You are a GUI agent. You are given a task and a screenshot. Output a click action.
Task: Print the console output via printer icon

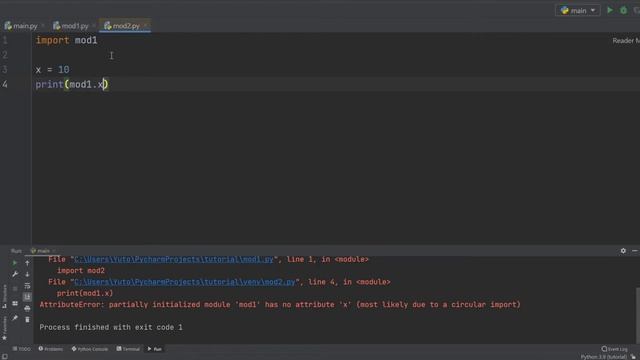[27, 308]
